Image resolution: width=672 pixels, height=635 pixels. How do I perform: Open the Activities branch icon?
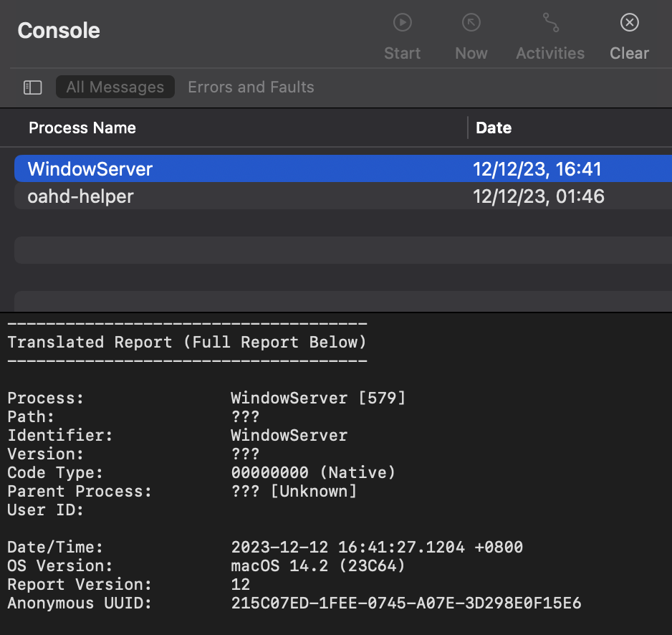[x=550, y=22]
